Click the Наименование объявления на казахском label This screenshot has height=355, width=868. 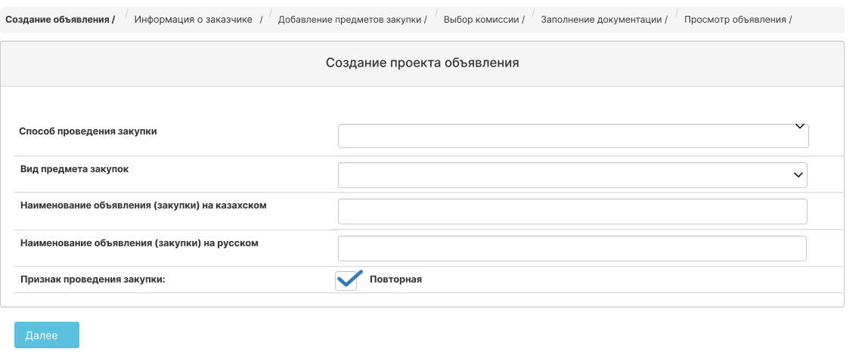click(x=144, y=205)
